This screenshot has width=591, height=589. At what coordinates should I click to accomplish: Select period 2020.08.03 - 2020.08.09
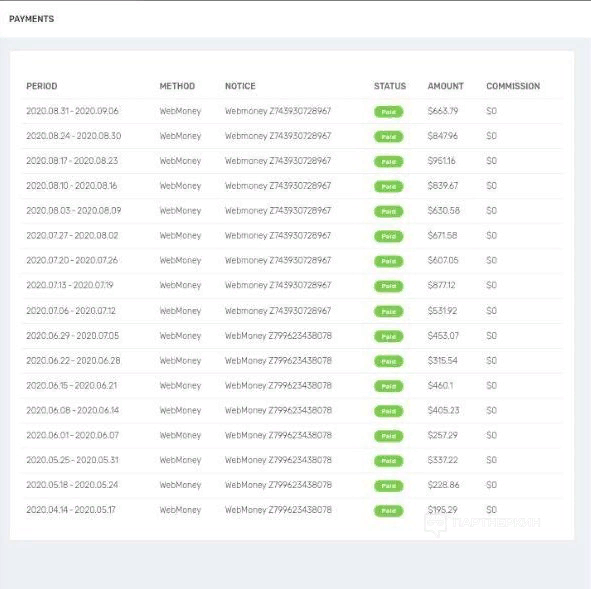[73, 210]
